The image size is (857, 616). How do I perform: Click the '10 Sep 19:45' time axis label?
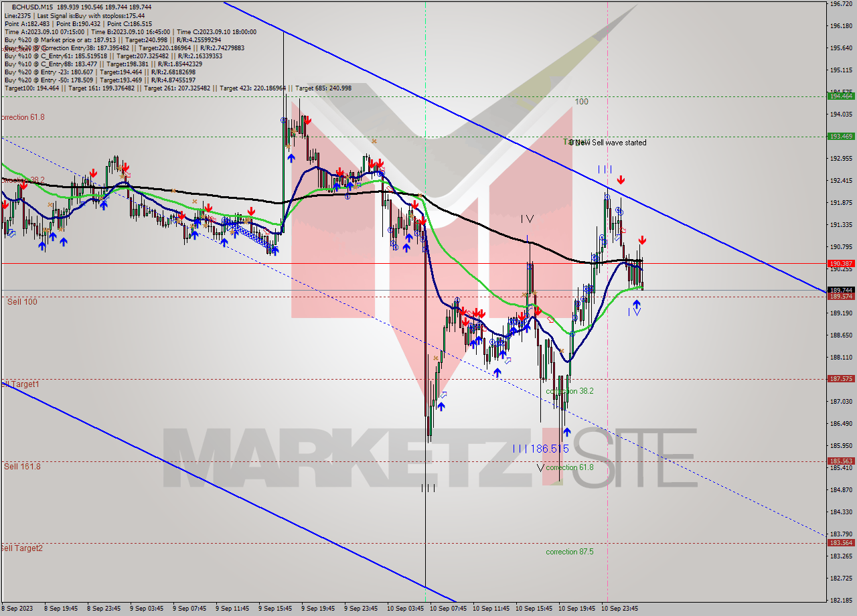click(x=578, y=609)
